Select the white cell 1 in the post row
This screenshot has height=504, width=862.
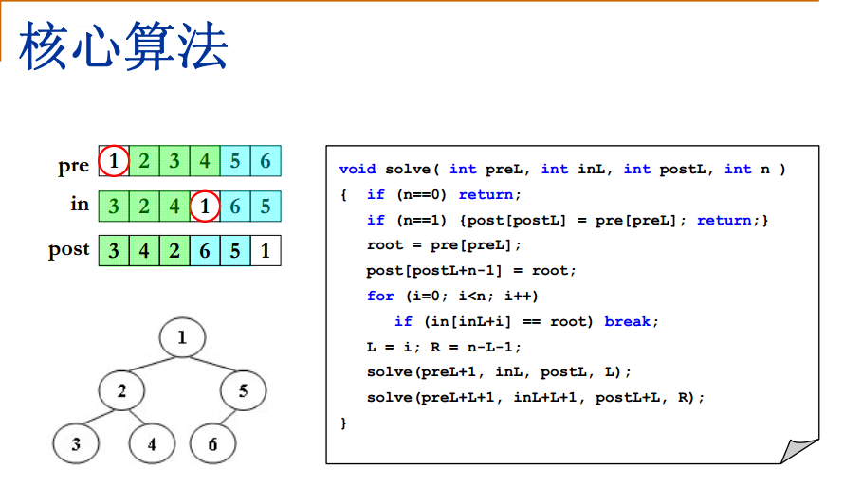point(266,251)
